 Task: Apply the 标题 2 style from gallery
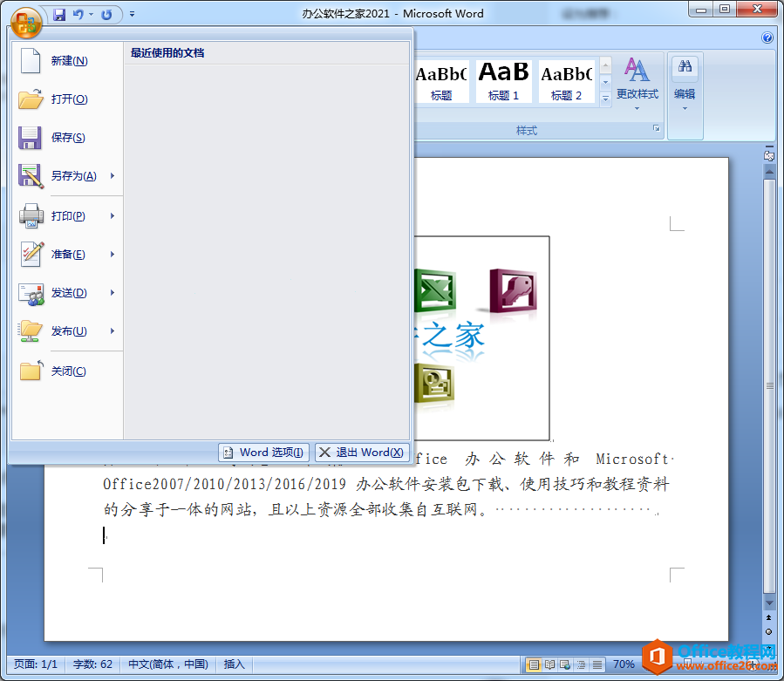click(x=567, y=81)
